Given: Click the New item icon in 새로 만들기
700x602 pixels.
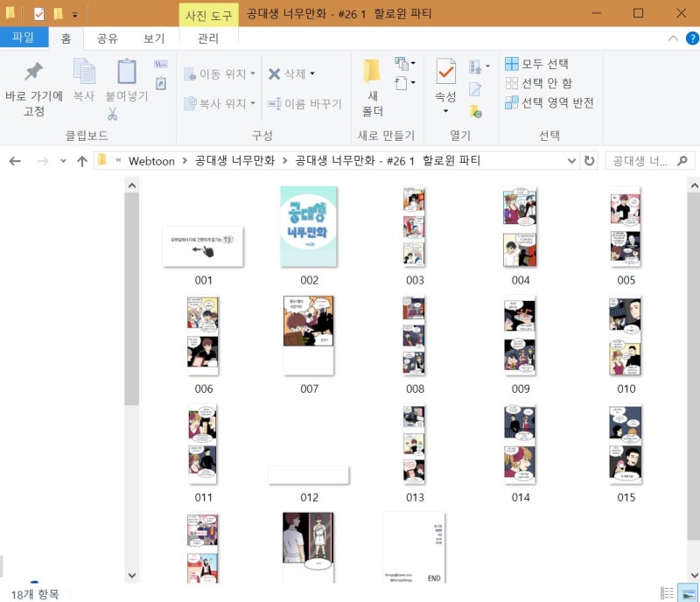Looking at the screenshot, I should (x=402, y=64).
